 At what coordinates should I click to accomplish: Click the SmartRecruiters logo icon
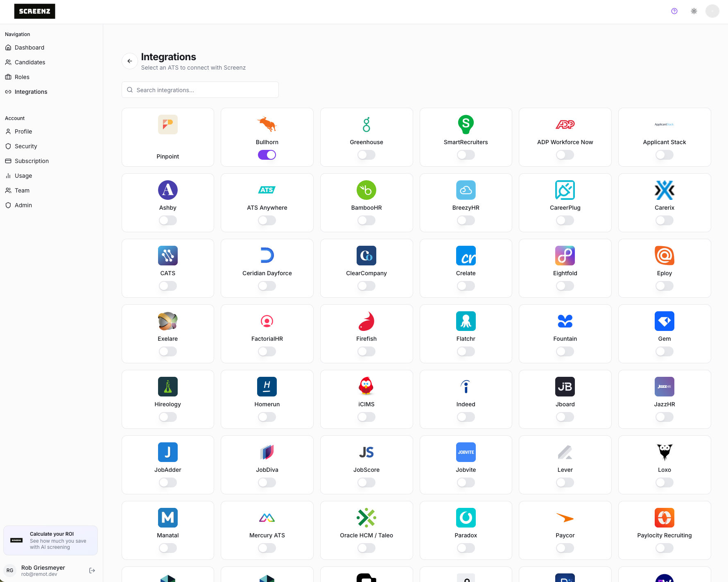pos(466,125)
